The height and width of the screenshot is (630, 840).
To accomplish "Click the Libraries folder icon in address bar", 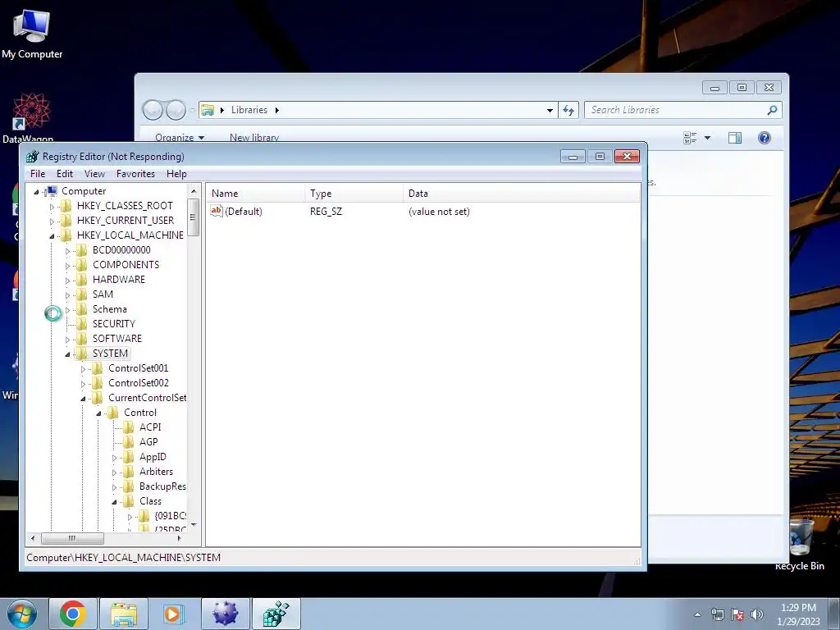I will pos(208,110).
